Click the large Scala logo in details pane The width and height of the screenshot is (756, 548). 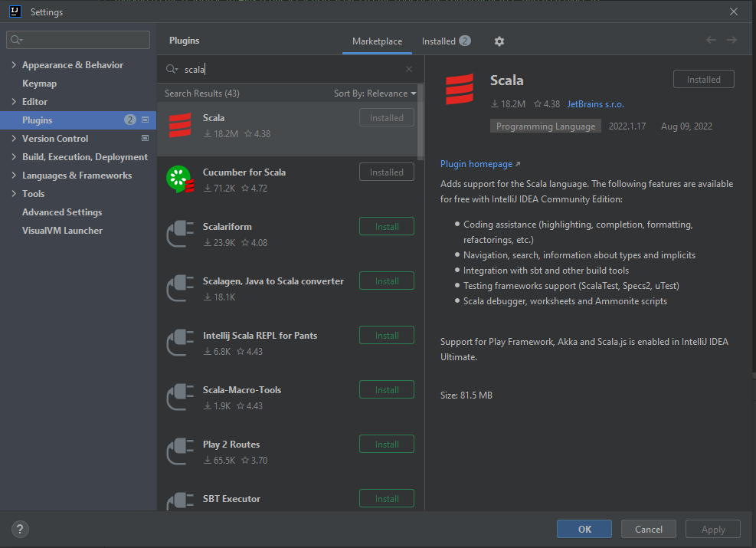pos(460,89)
